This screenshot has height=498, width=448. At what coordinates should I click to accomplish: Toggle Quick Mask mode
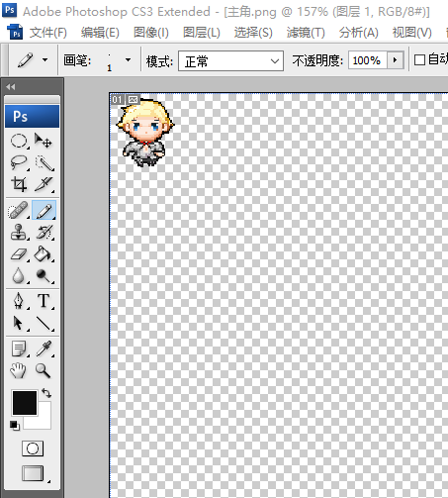tap(33, 448)
